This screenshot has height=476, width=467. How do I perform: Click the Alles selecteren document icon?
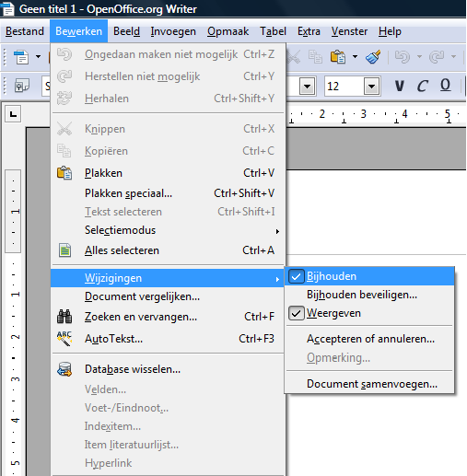tap(64, 250)
